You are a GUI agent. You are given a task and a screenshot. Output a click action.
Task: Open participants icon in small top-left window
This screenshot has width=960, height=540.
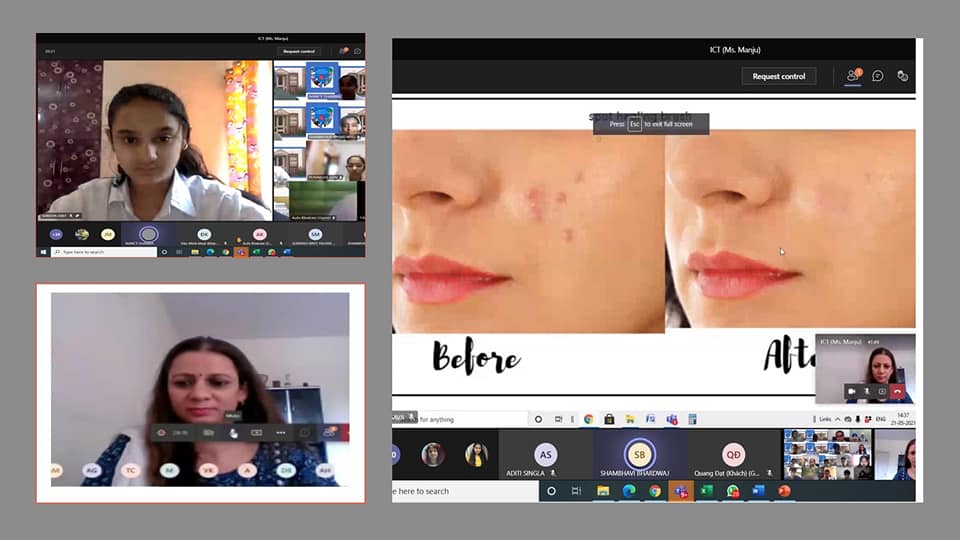point(343,51)
